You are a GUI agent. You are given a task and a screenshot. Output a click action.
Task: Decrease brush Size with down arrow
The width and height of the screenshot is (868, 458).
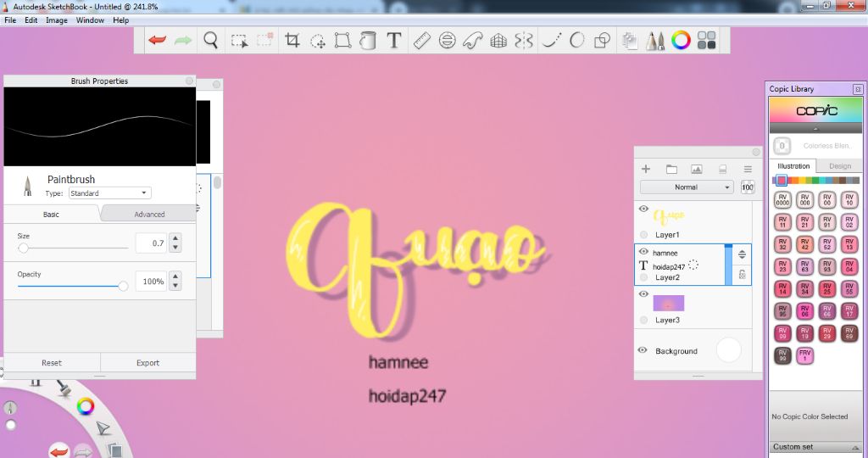[x=175, y=248]
